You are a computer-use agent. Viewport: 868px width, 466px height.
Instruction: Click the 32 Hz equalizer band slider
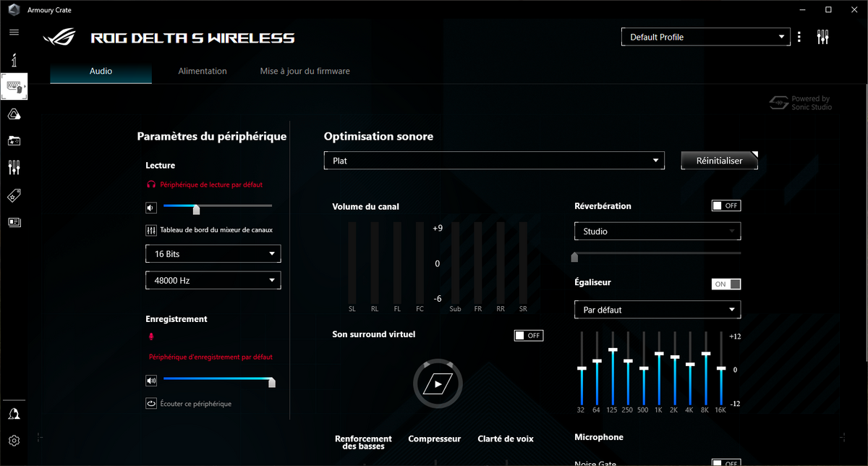pos(581,368)
